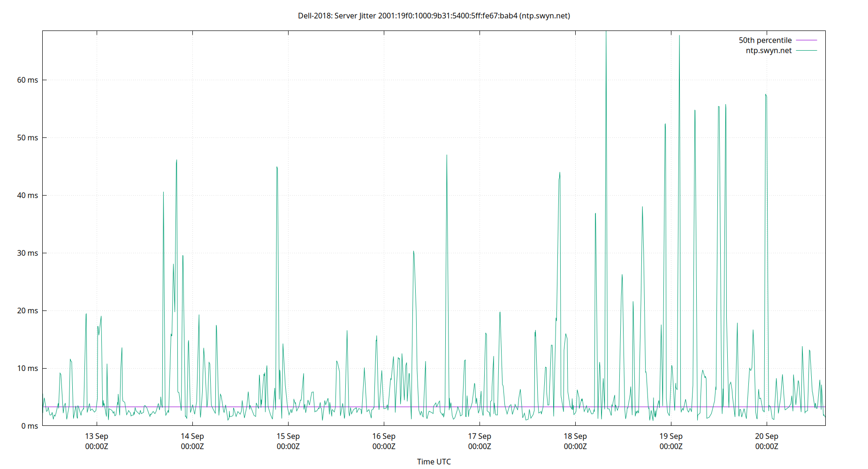868x469 pixels.
Task: Select the Time UTC axis label
Action: (434, 461)
